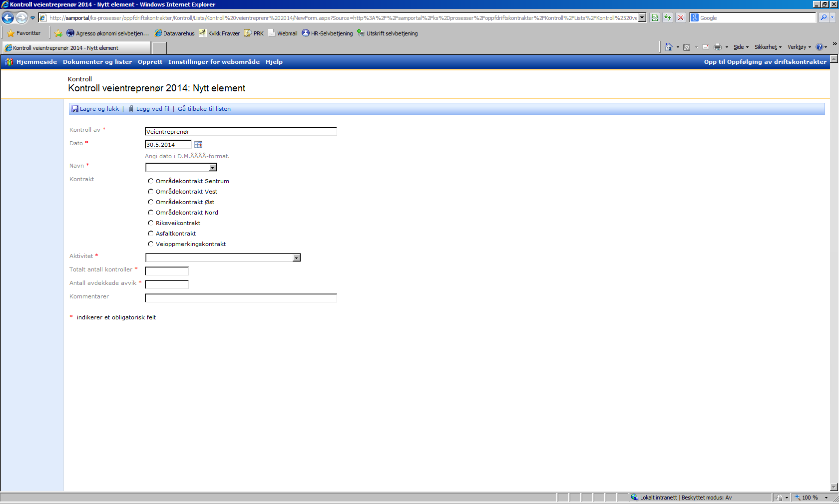This screenshot has width=839, height=504.
Task: Switch to Kontroll veientreprenør 2014 tab
Action: (x=76, y=48)
